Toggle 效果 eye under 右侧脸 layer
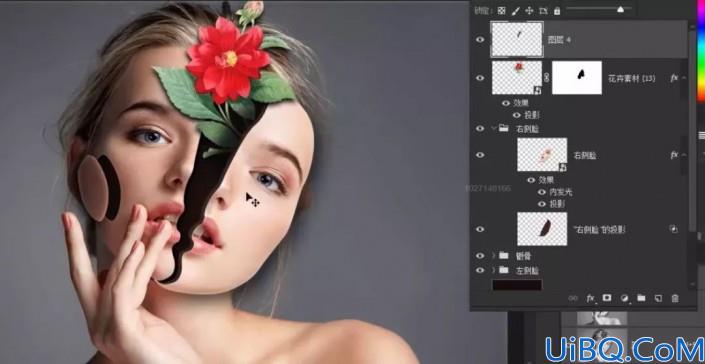Screen dimensions: 705x364 coord(531,180)
